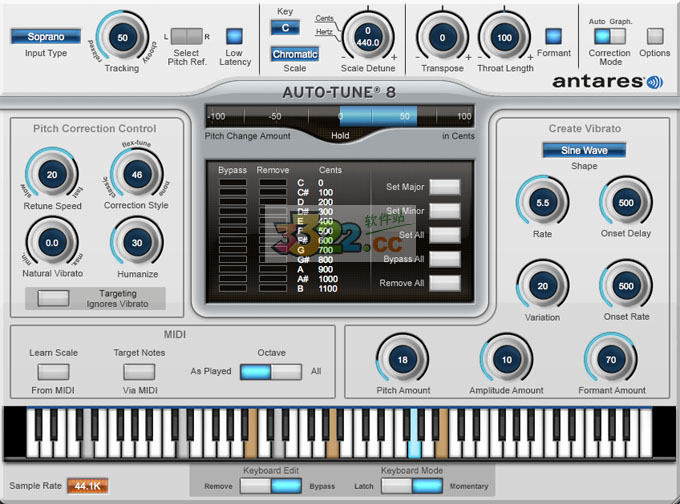Image resolution: width=680 pixels, height=504 pixels.
Task: Toggle the Formant button
Action: pyautogui.click(x=553, y=36)
